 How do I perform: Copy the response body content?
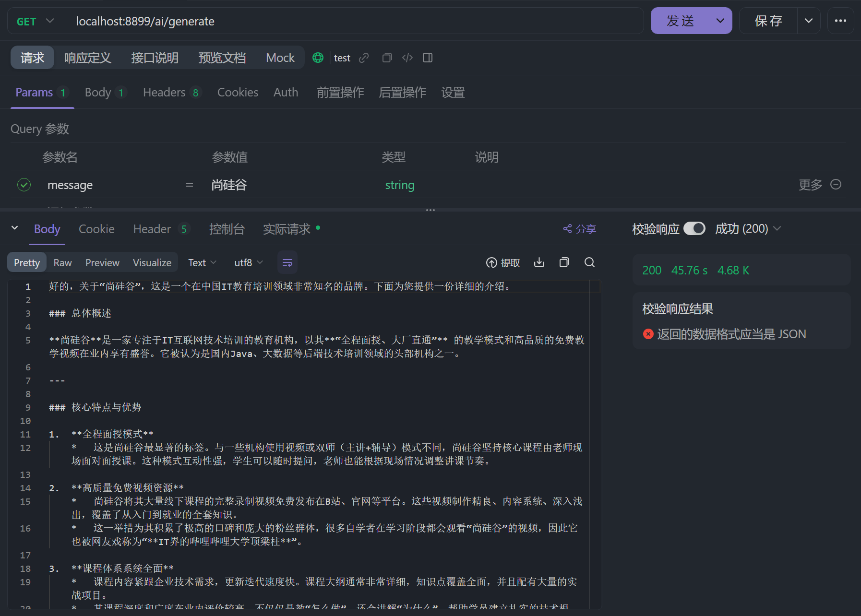pyautogui.click(x=564, y=262)
